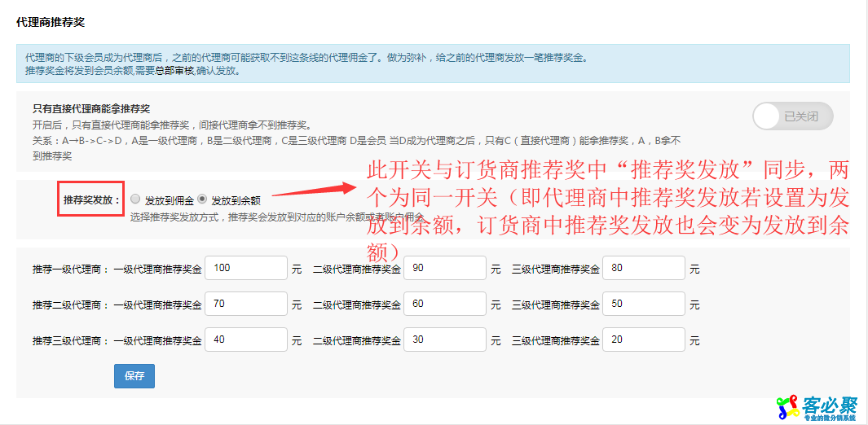Click the red arrow annotation
868x425 pixels.
(x=314, y=191)
